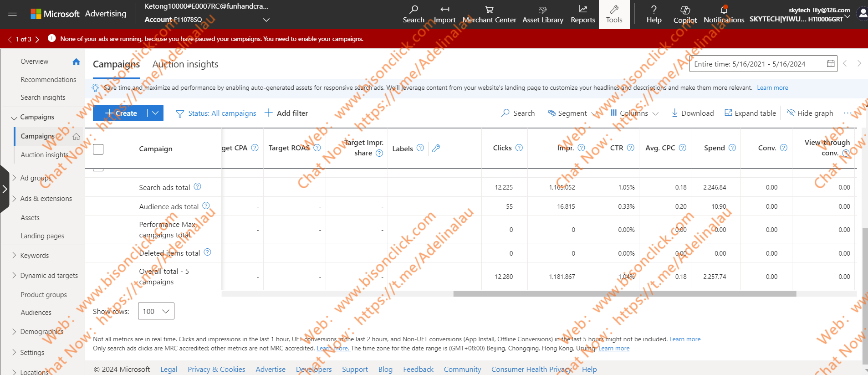Open the Import menu
The image size is (868, 375).
coord(444,14)
